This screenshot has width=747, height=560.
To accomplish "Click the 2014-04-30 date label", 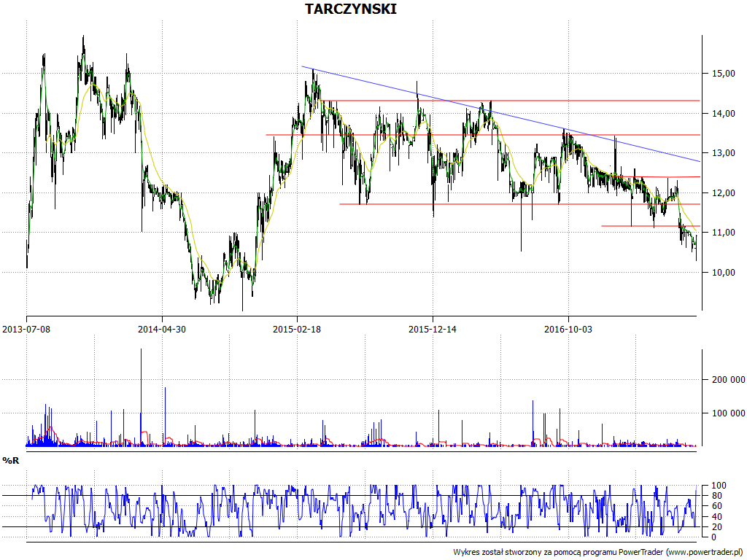I will 162,329.
